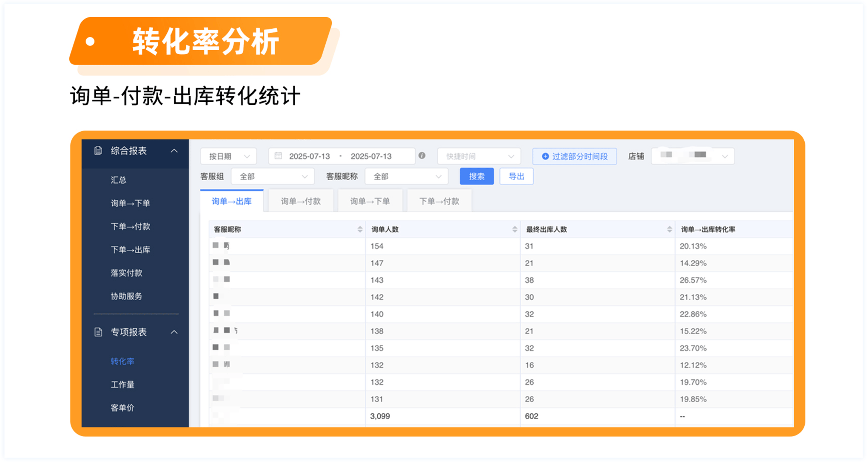The image size is (868, 463).
Task: Open the 按日期 dropdown
Action: point(229,156)
